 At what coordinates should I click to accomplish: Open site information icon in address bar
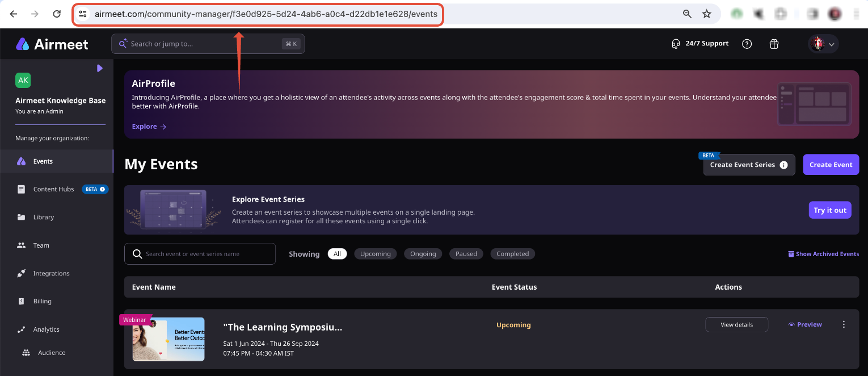point(83,14)
